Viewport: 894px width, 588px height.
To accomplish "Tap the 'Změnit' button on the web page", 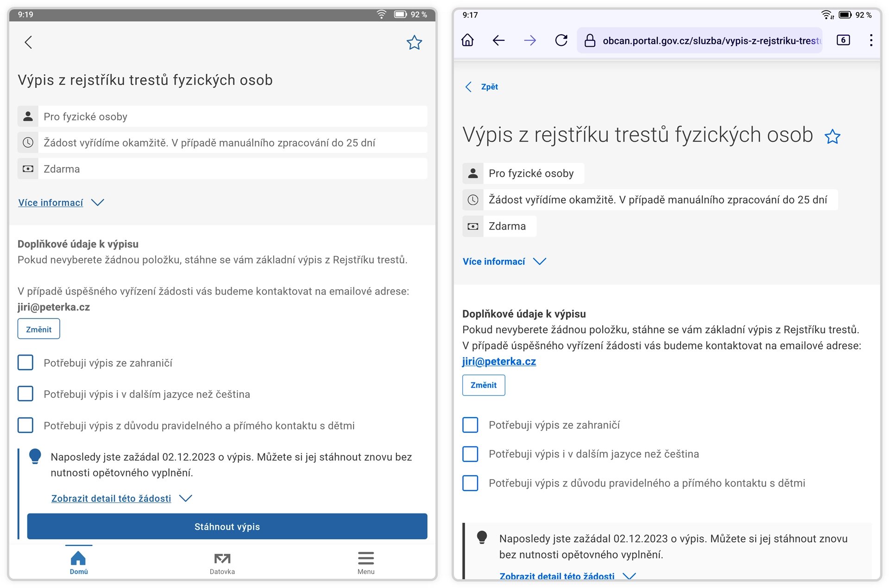I will pyautogui.click(x=483, y=385).
